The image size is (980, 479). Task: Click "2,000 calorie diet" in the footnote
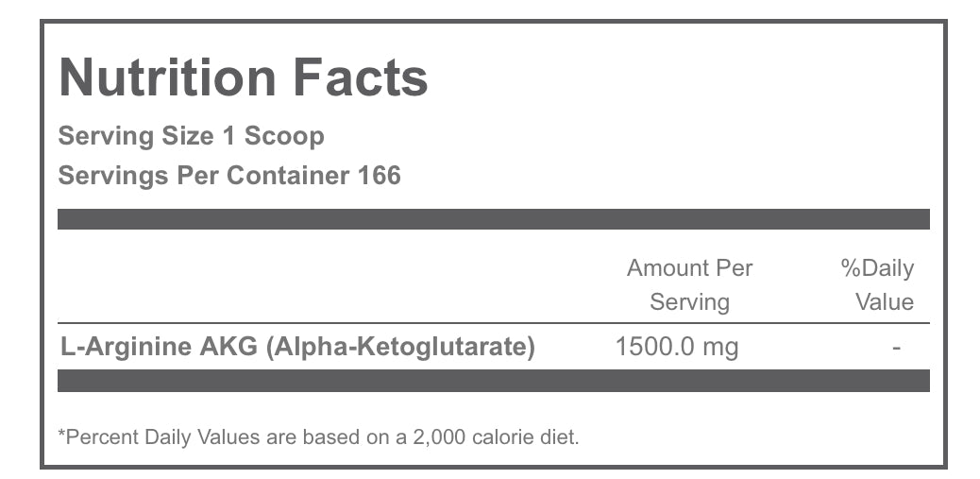510,436
